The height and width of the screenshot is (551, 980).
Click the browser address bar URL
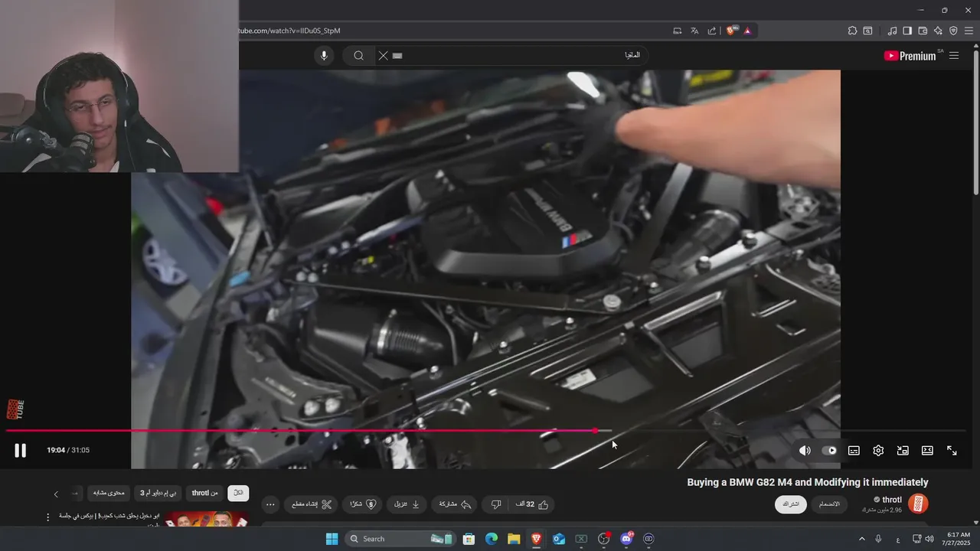click(x=289, y=31)
